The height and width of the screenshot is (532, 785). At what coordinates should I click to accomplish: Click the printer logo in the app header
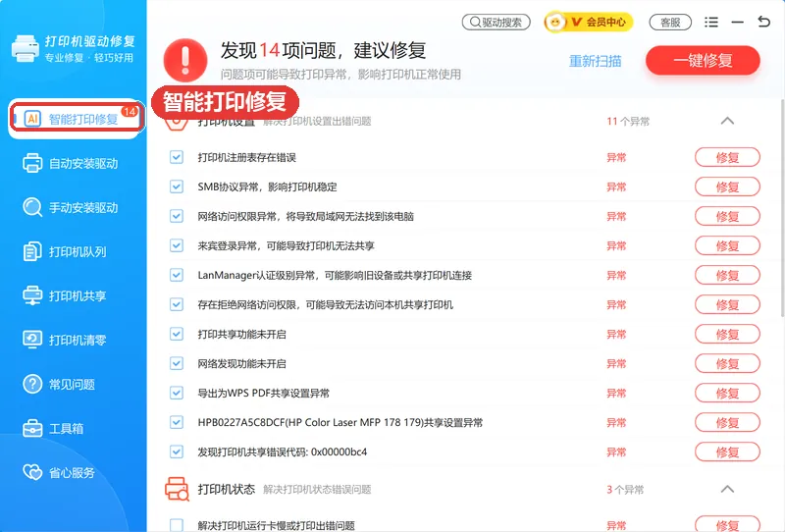point(26,49)
